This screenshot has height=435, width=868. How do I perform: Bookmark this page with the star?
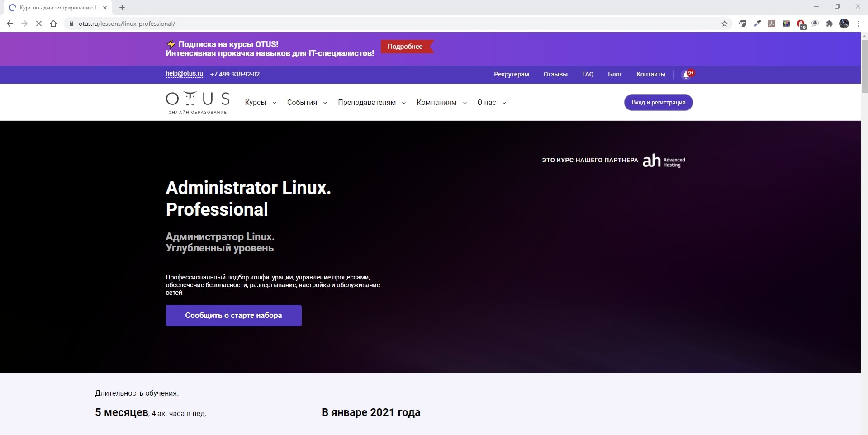tap(725, 24)
